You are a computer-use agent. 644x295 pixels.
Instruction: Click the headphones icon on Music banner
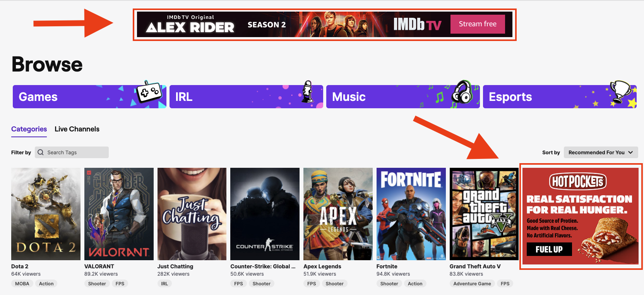(462, 93)
